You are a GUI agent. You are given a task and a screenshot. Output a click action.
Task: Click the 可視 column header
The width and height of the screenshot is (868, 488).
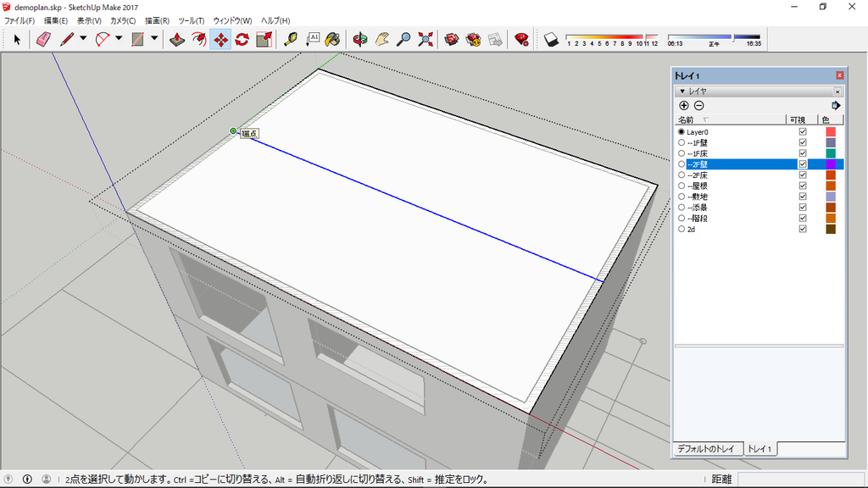click(802, 119)
